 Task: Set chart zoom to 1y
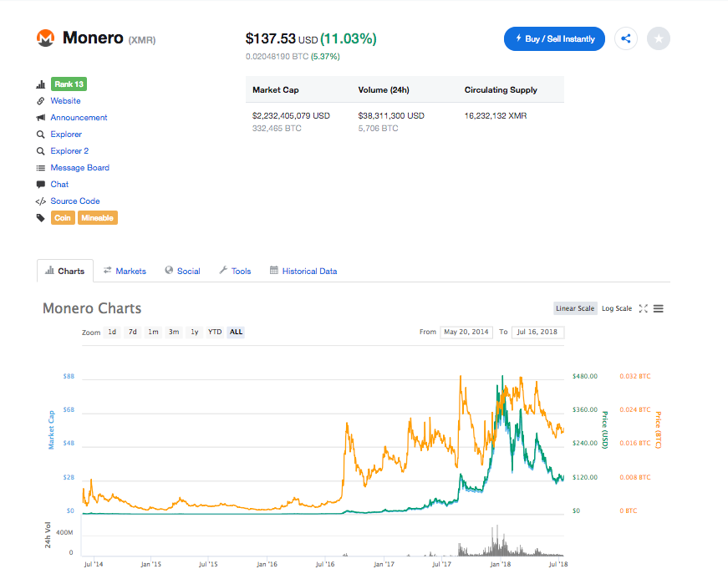[x=195, y=332]
